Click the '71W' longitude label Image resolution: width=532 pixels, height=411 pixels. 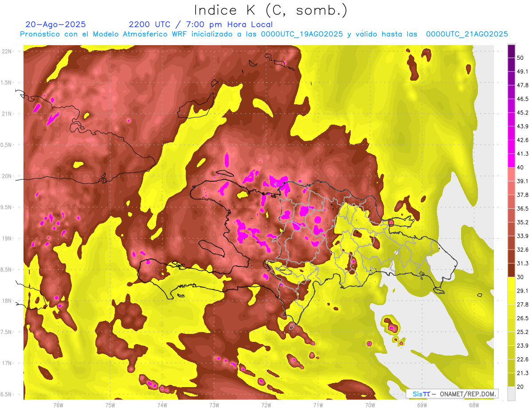pyautogui.click(x=318, y=405)
